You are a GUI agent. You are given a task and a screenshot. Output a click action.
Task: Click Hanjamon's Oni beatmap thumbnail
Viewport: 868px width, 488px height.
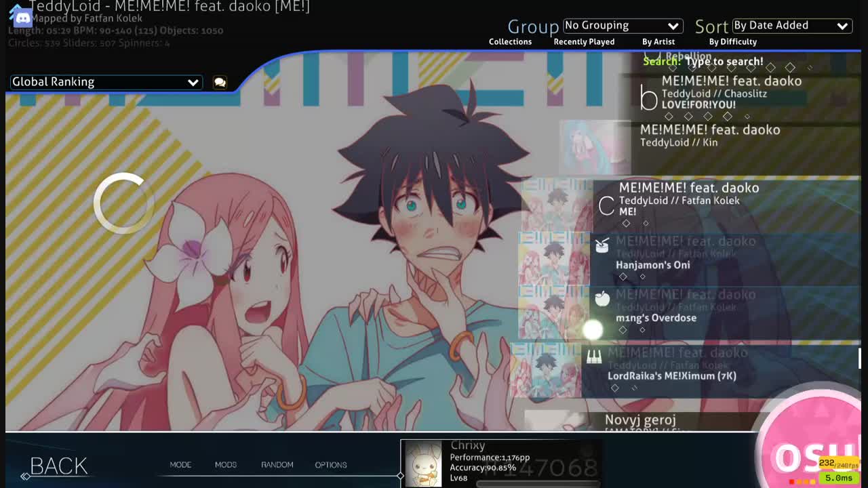pos(554,258)
